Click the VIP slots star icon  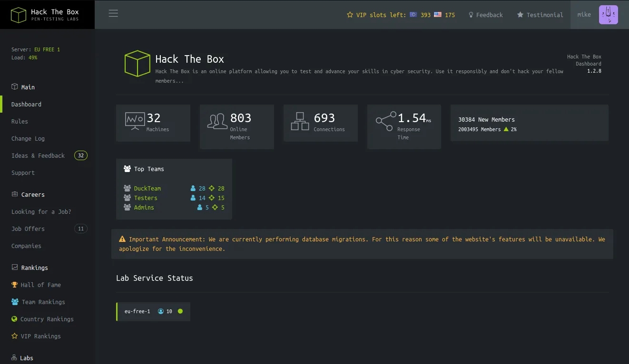[350, 15]
